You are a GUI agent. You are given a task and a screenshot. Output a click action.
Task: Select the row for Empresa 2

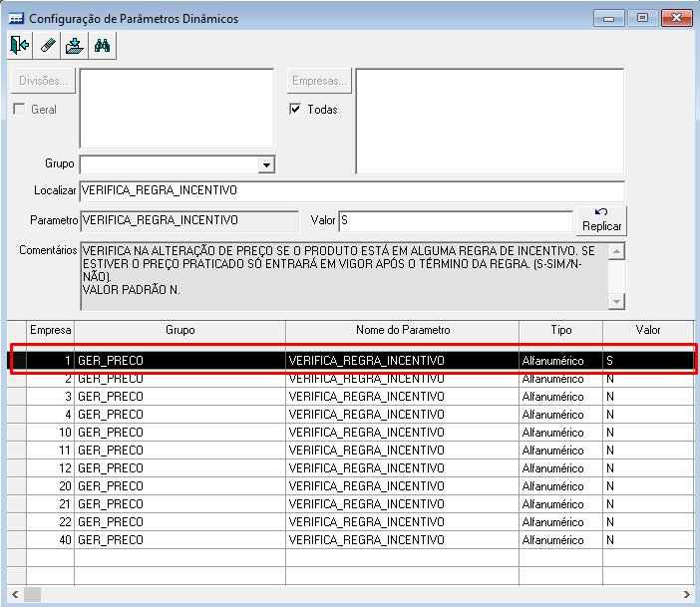(x=350, y=379)
